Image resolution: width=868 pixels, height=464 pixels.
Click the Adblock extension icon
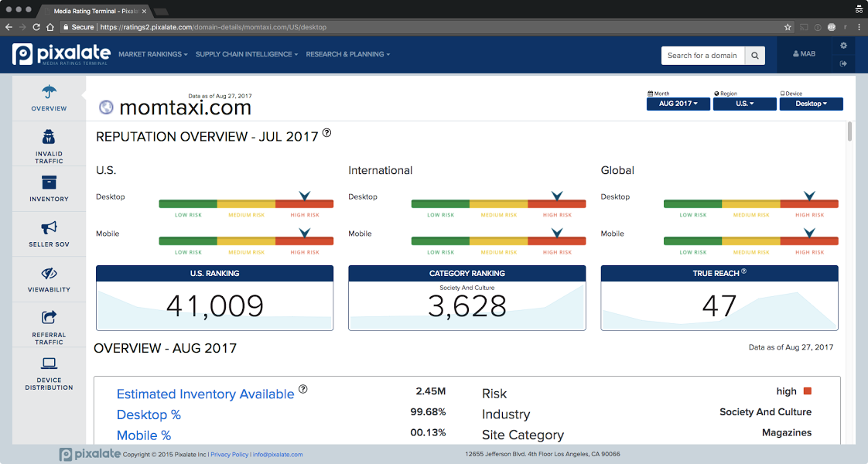pyautogui.click(x=832, y=27)
